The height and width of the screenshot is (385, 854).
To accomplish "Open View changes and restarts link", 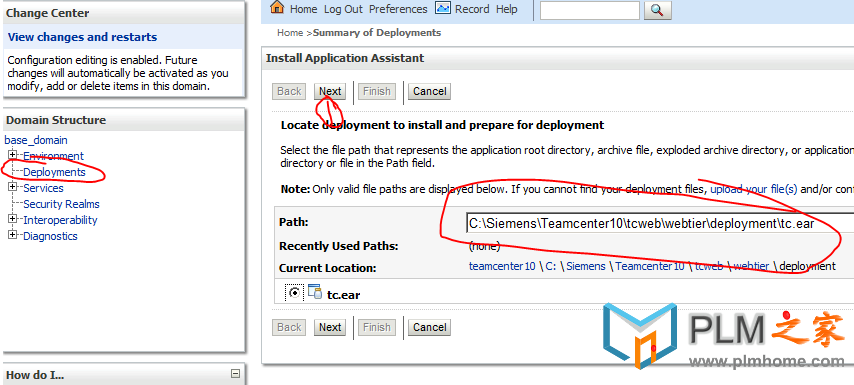I will 82,37.
